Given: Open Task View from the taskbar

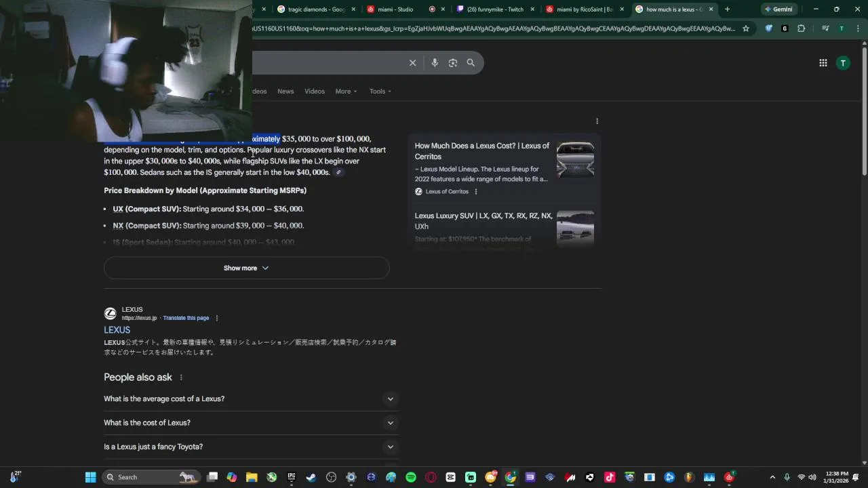Looking at the screenshot, I should (212, 477).
